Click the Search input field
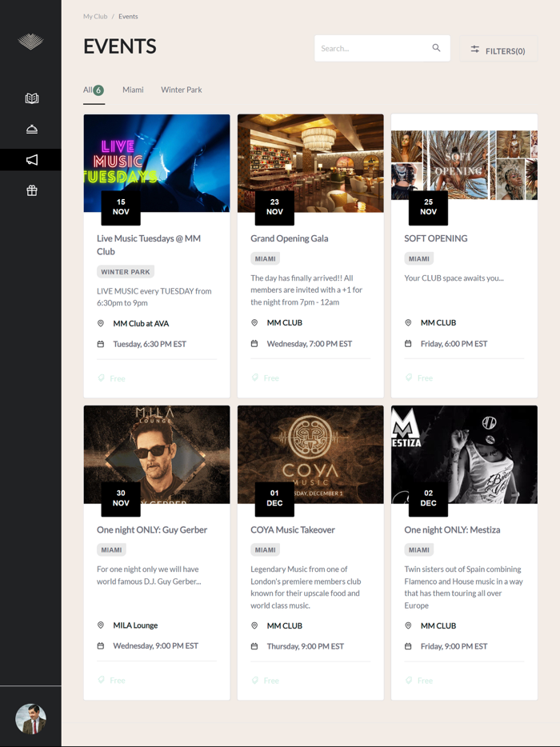 coord(382,48)
